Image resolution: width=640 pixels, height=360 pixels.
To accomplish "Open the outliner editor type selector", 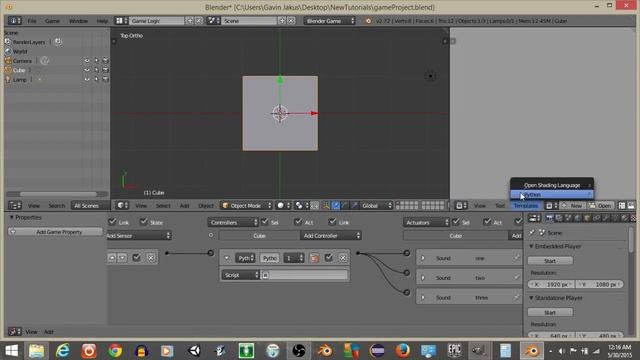I will (x=15, y=206).
